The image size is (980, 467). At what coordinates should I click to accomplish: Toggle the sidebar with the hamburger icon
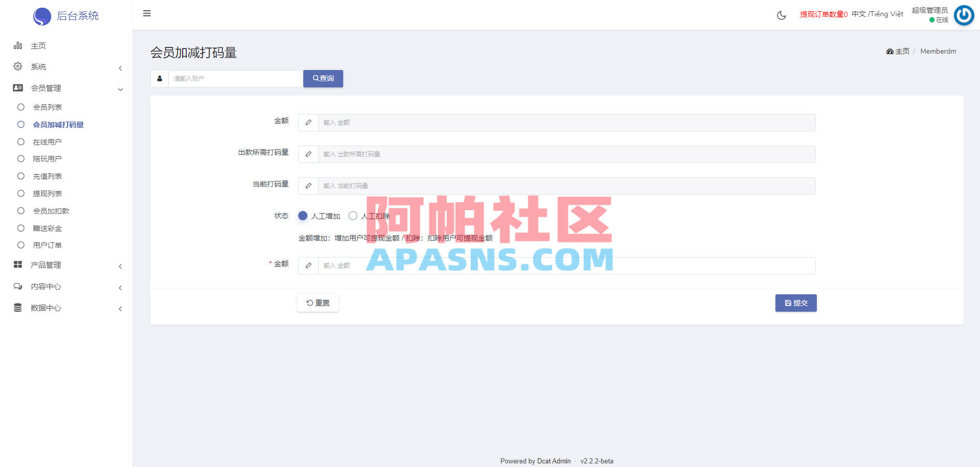[x=147, y=14]
